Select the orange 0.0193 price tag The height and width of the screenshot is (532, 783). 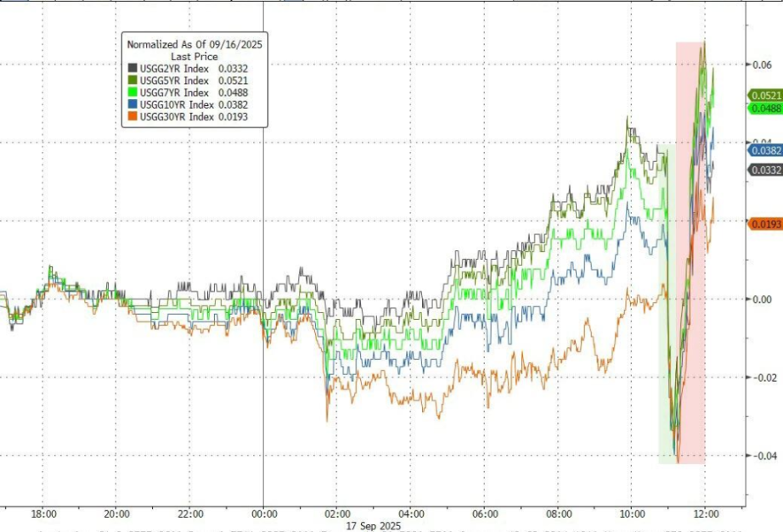point(764,223)
